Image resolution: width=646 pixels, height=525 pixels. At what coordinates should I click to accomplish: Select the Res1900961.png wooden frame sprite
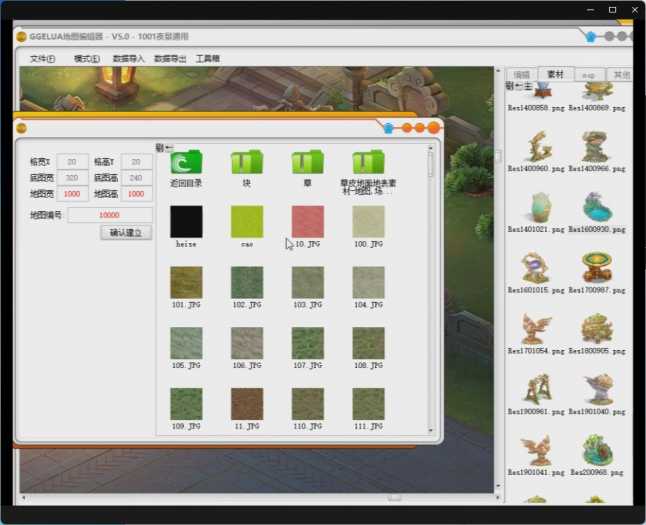537,389
